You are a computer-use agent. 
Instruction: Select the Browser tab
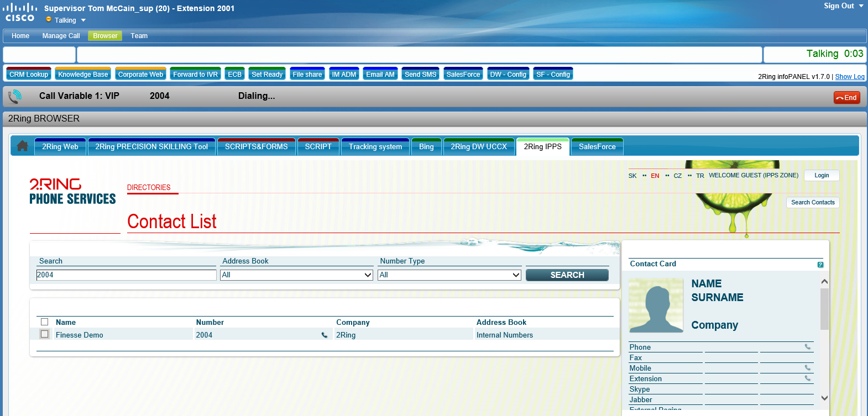point(105,36)
